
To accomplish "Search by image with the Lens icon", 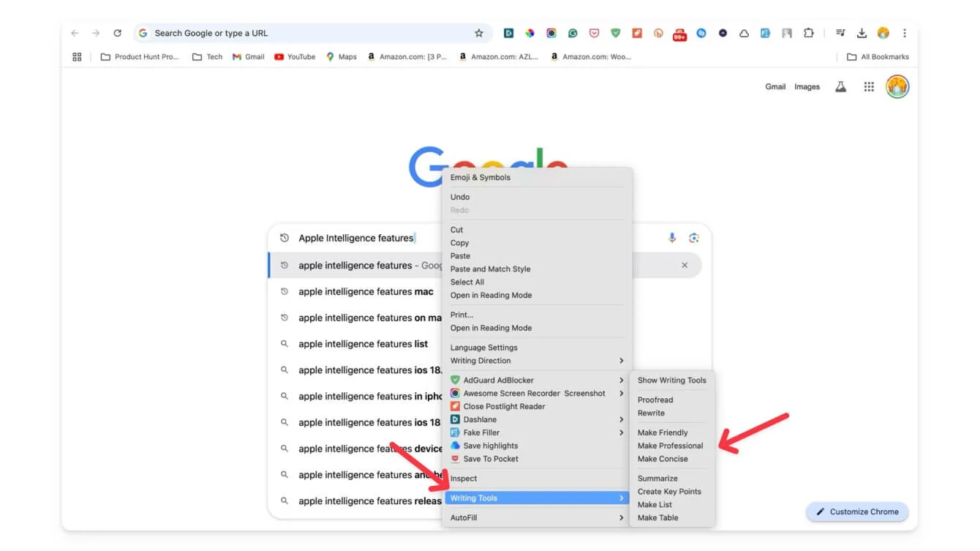I will pos(694,238).
